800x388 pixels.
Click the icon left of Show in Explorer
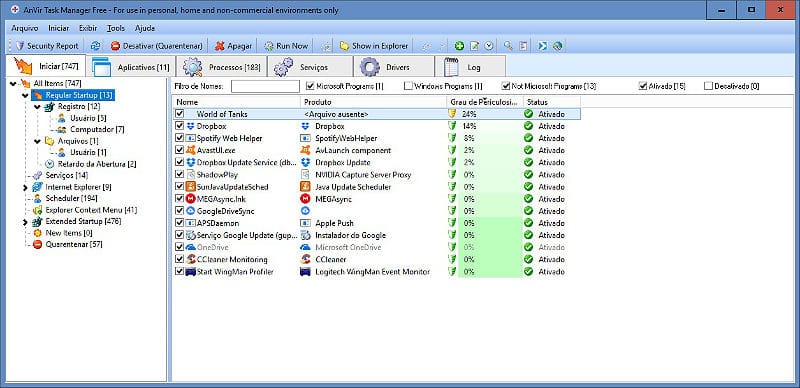(x=326, y=46)
